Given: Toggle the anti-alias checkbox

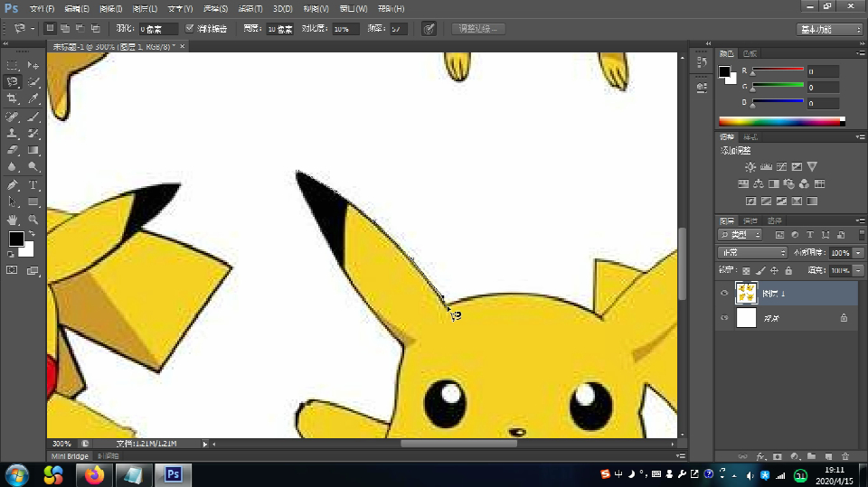Looking at the screenshot, I should pyautogui.click(x=190, y=29).
